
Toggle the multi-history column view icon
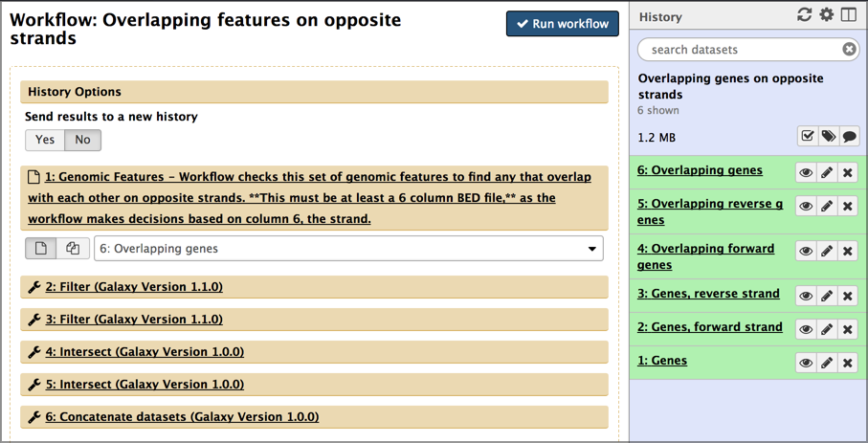pyautogui.click(x=849, y=15)
